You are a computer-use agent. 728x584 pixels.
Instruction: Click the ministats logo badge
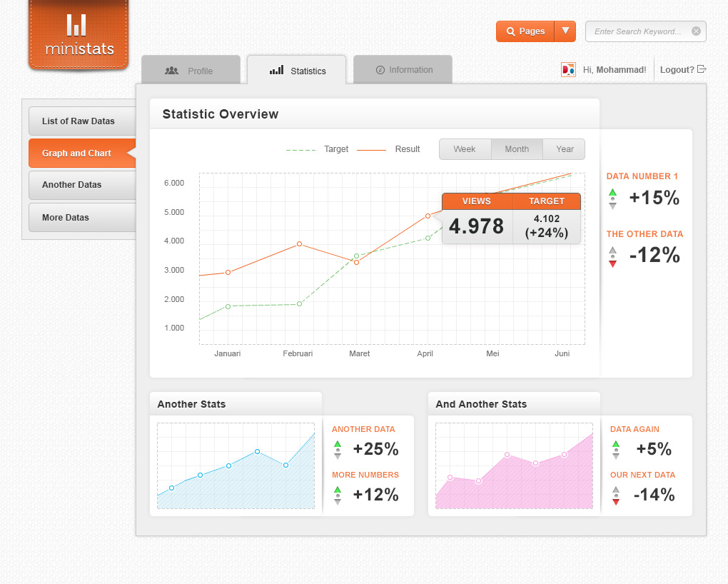[79, 34]
